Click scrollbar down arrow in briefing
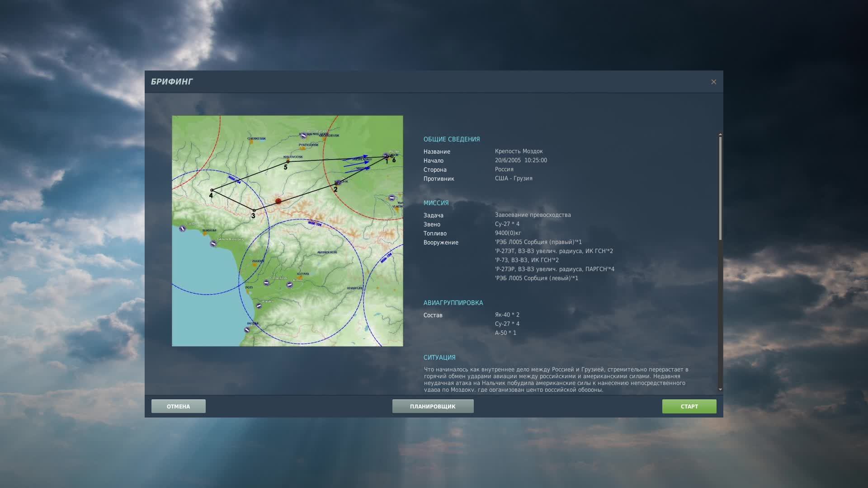Viewport: 868px width, 488px height. point(720,389)
